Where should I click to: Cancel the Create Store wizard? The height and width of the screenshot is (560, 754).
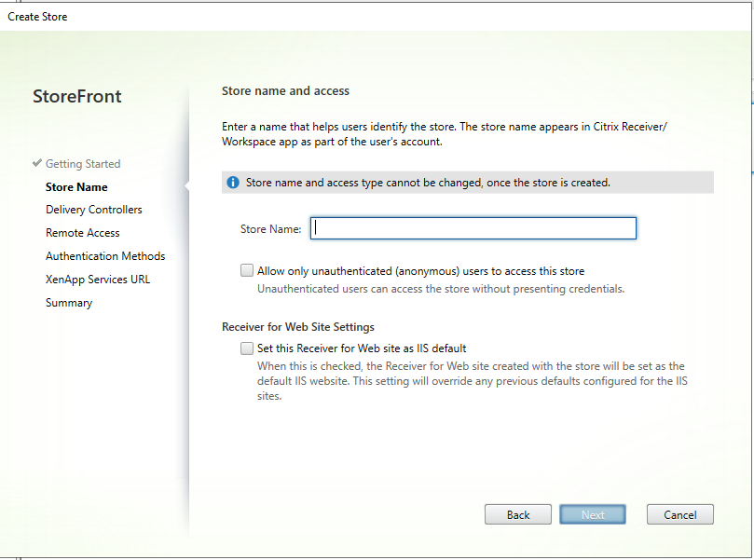680,514
